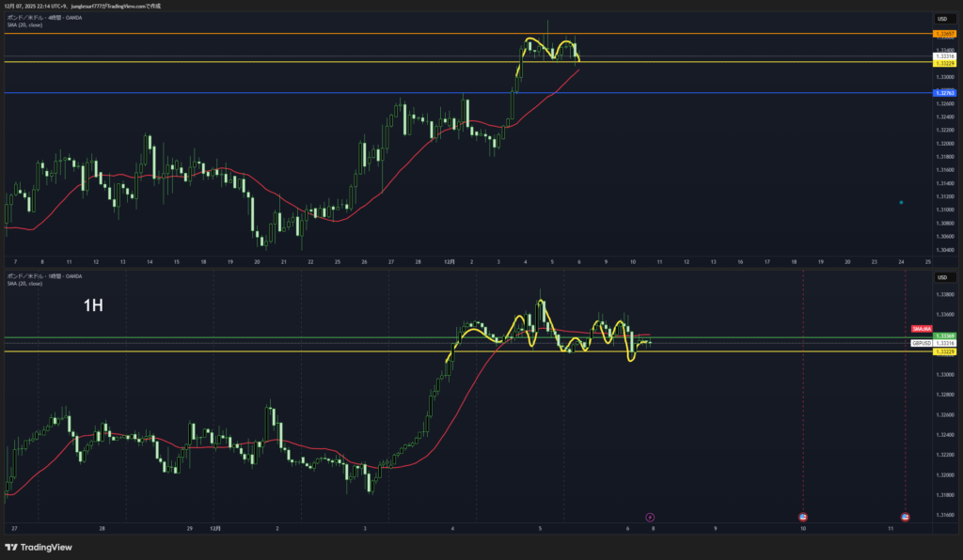Viewport: 963px width, 560px height.
Task: Click the teal dot on the upper chart
Action: 901,202
